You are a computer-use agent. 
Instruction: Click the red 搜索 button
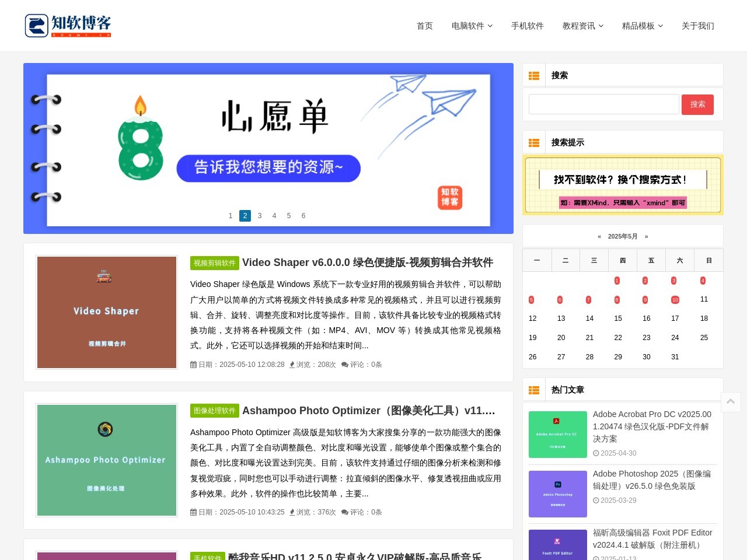[x=698, y=104]
